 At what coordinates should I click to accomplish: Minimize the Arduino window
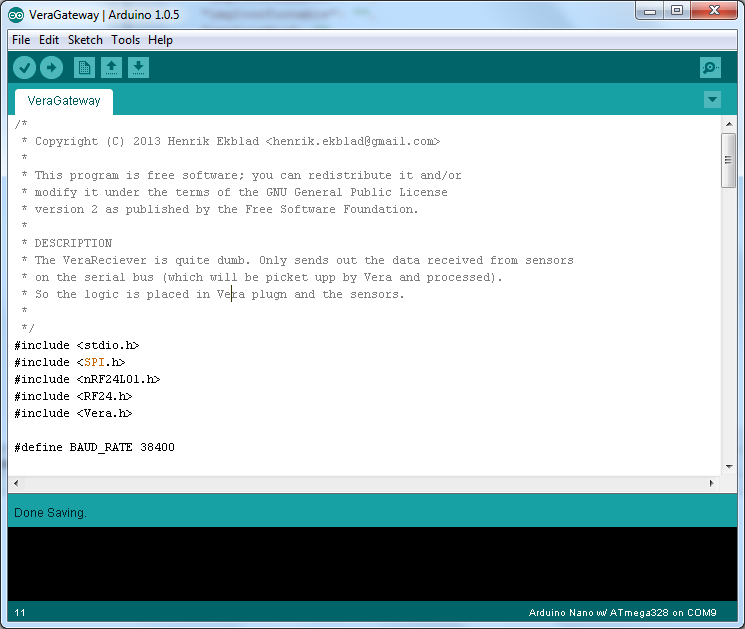[x=649, y=11]
